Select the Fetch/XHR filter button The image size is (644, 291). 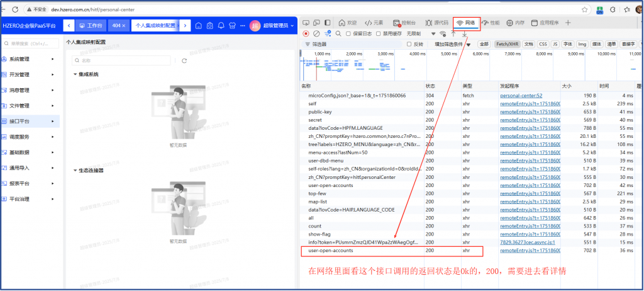coord(506,44)
